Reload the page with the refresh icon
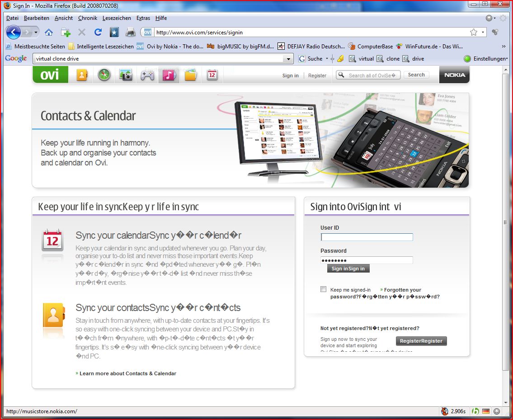513x420 pixels. [98, 32]
